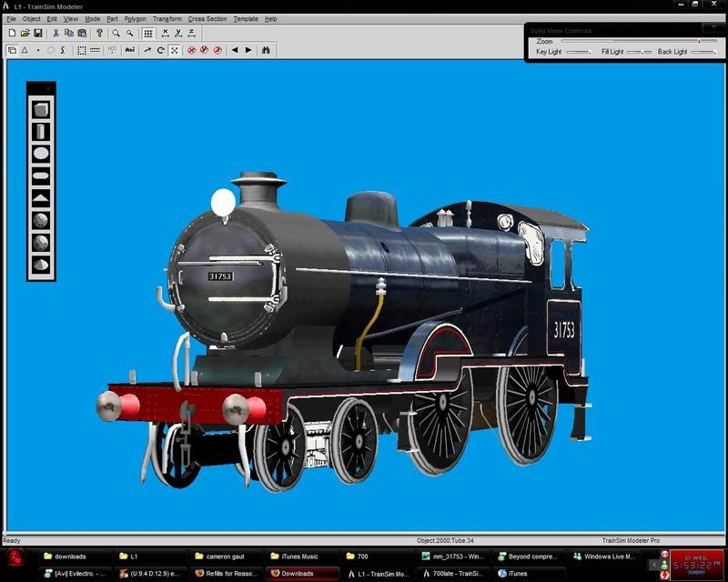728x582 pixels.
Task: Click the Key Light slider
Action: pos(577,53)
